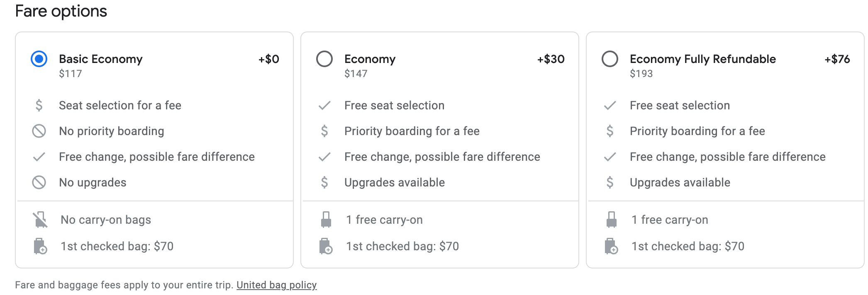This screenshot has height=295, width=868.
Task: Click the +$30 Economy price difference
Action: click(551, 59)
